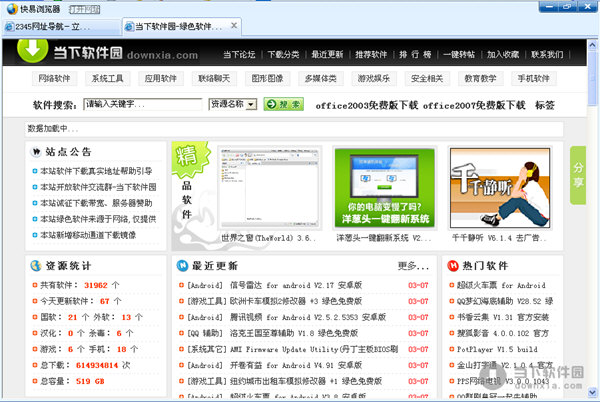
Task: Click the red 热门软件 header icon
Action: tap(453, 266)
